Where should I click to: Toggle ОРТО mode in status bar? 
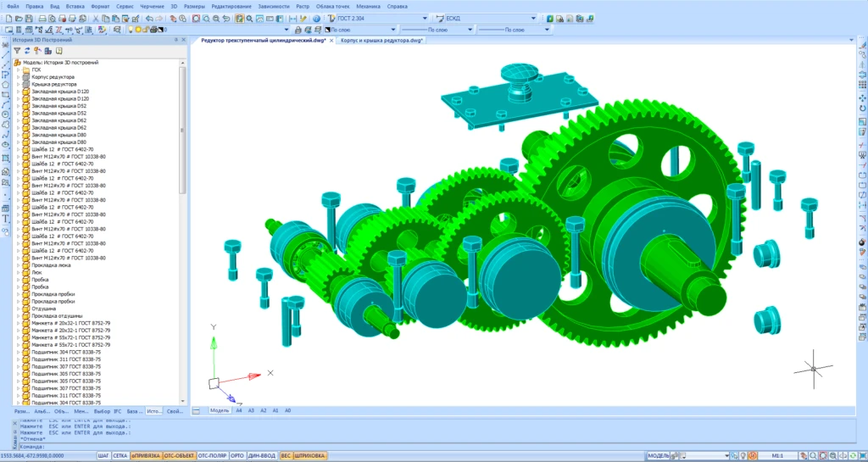tap(237, 456)
